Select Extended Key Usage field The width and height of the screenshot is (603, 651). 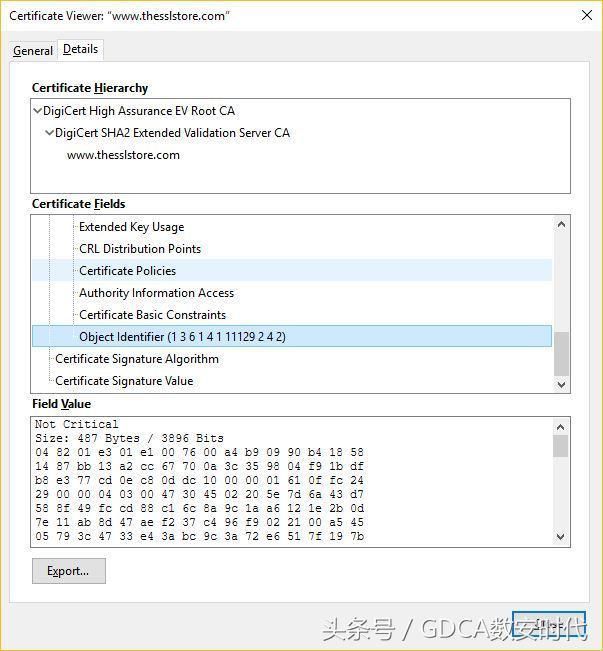(131, 227)
